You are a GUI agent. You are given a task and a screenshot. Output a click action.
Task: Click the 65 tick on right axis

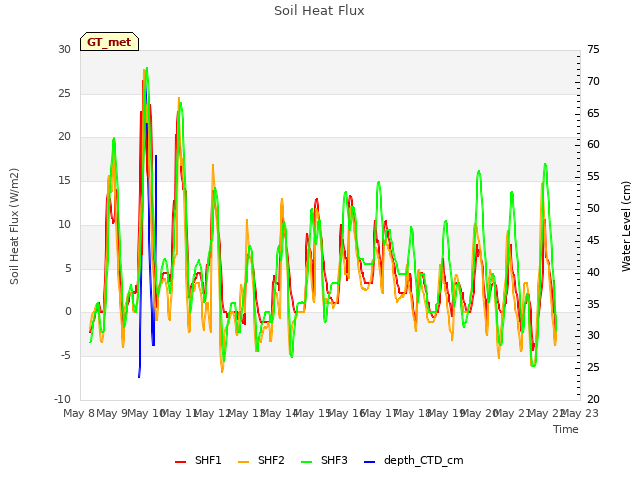(x=593, y=113)
